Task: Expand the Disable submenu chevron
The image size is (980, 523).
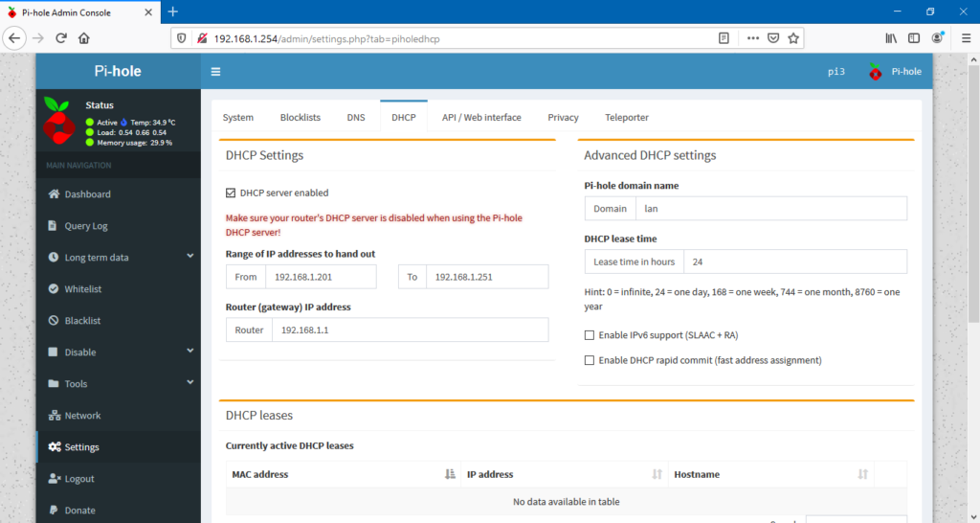Action: pos(190,351)
